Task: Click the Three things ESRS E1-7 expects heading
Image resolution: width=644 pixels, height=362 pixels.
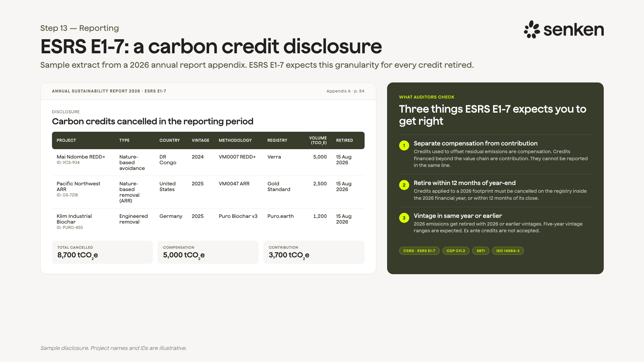Action: pos(493,115)
